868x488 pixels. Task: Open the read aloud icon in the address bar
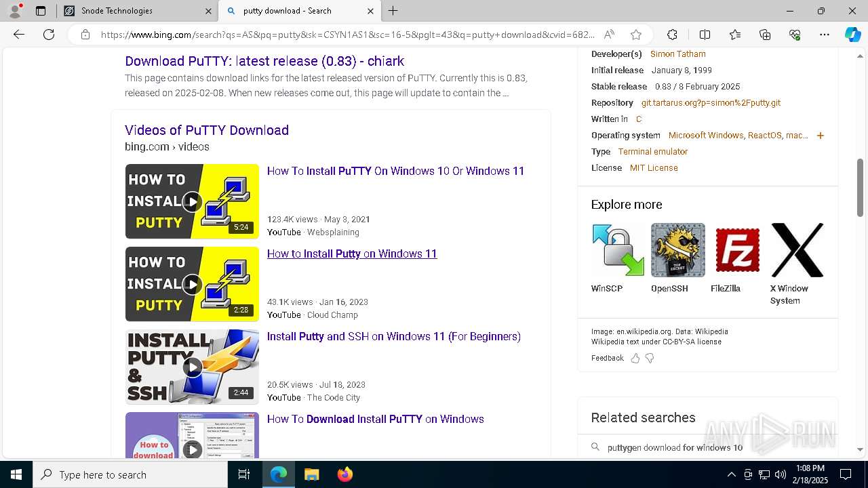[609, 35]
